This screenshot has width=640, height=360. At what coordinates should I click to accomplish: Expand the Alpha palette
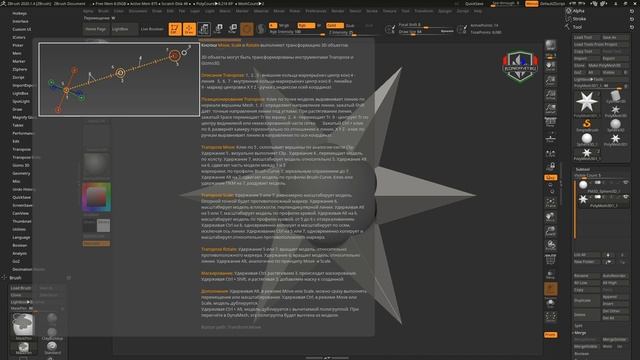pos(578,11)
